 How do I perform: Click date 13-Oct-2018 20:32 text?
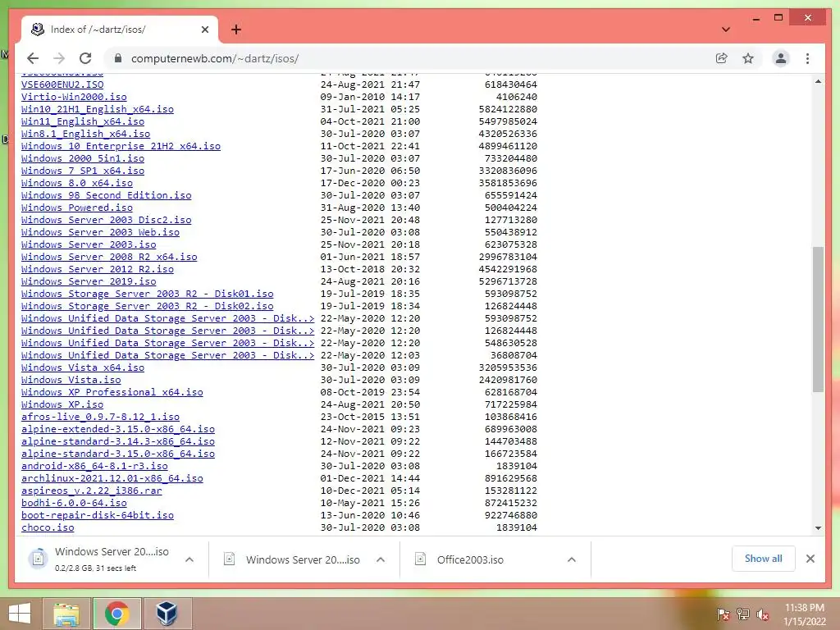point(370,269)
